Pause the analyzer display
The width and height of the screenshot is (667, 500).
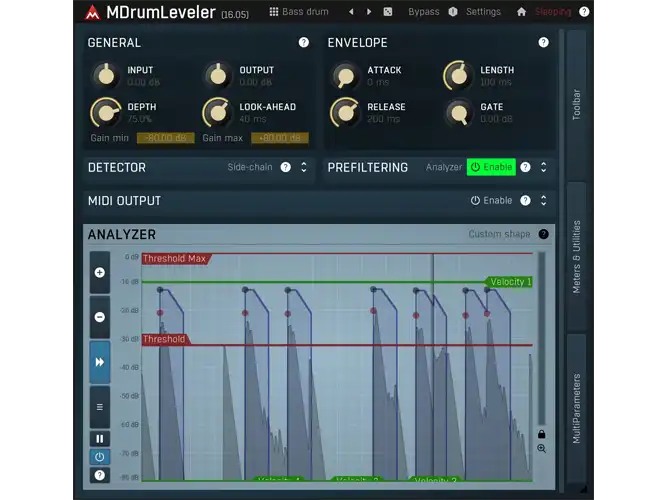(100, 439)
